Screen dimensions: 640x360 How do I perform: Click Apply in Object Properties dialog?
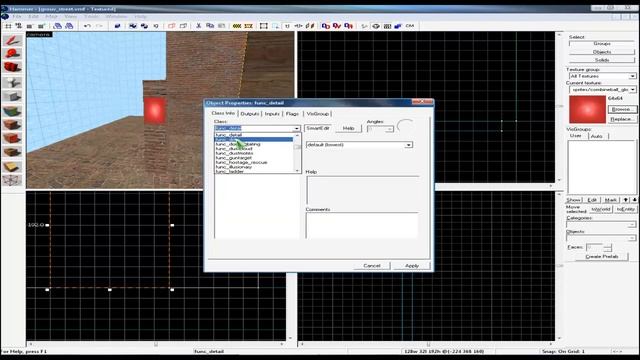click(412, 266)
